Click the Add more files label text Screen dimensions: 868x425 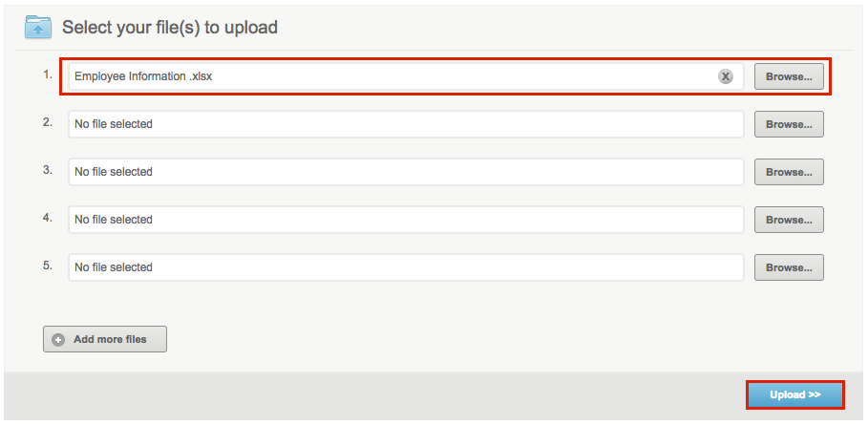click(x=110, y=339)
